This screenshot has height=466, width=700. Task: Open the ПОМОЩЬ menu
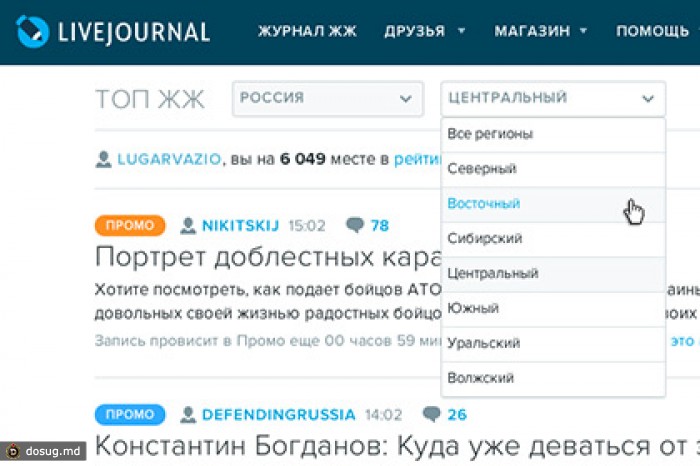[652, 31]
